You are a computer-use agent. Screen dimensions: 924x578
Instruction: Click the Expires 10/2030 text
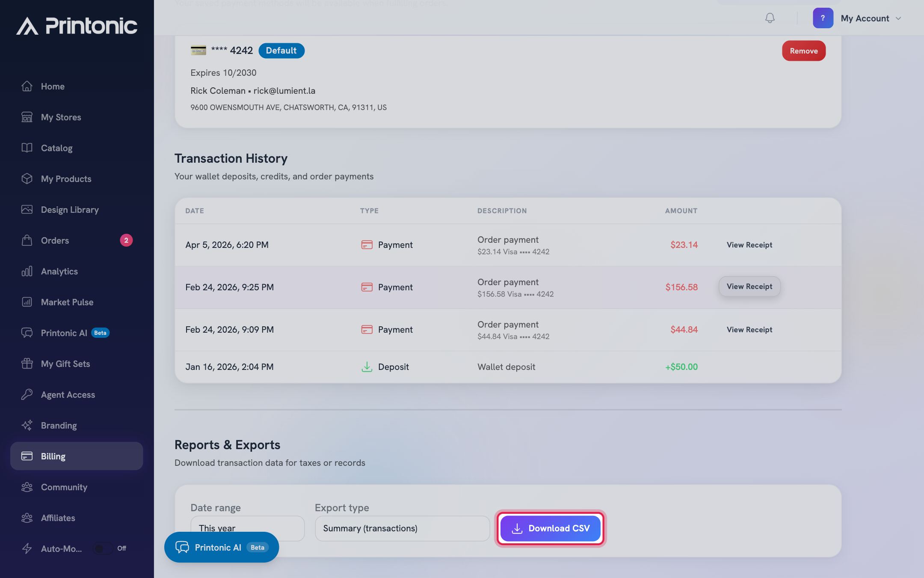click(x=223, y=72)
